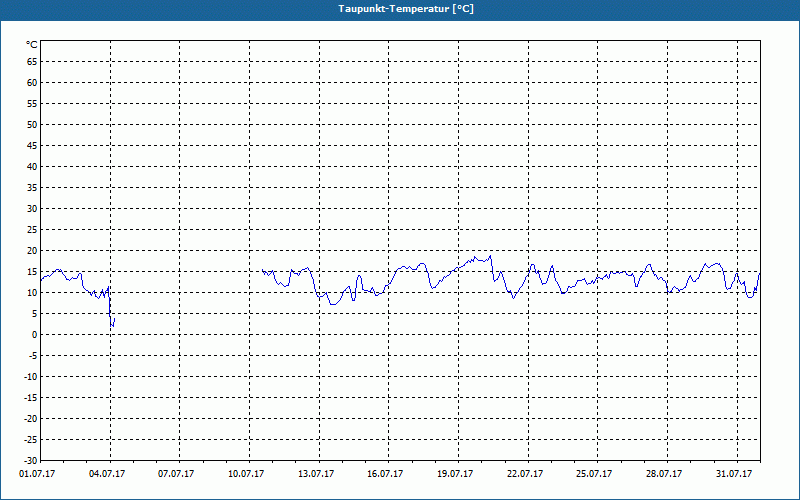This screenshot has width=800, height=500.
Task: Click the 31.07.17 date label
Action: (x=734, y=474)
